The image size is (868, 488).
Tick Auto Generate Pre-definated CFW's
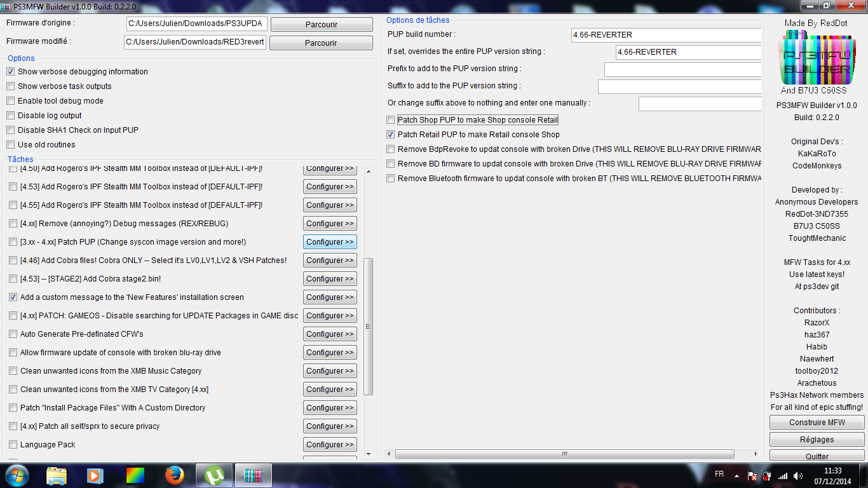click(13, 334)
